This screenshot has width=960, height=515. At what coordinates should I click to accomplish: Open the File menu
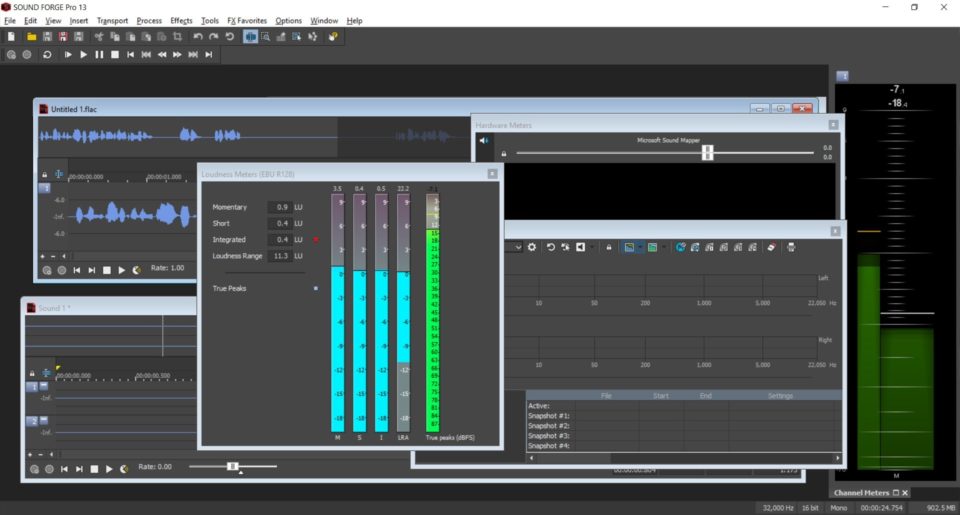point(10,21)
